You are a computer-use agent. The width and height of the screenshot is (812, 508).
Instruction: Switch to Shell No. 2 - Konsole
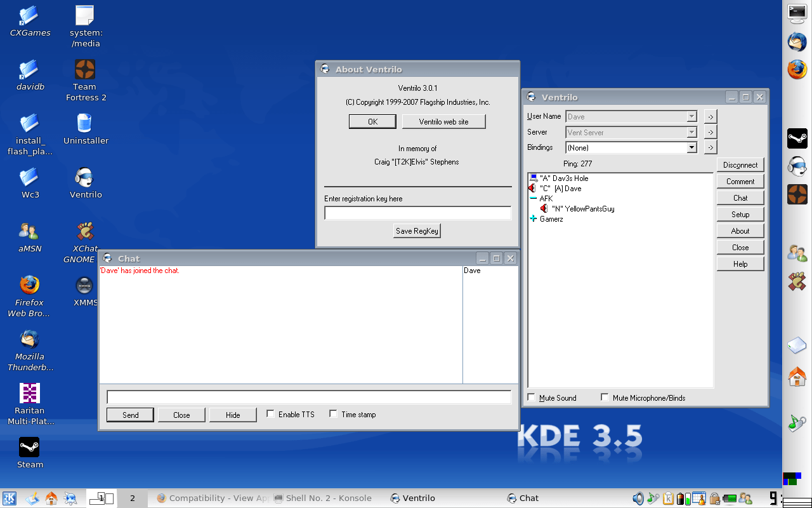[323, 498]
